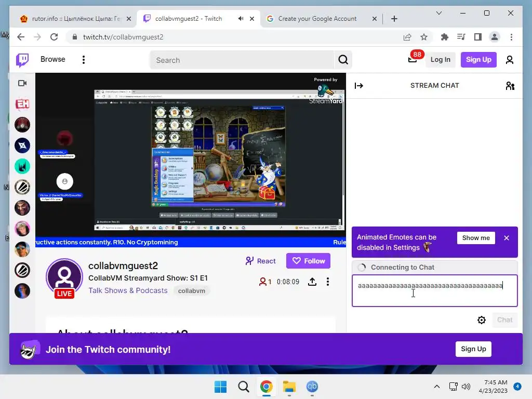Image resolution: width=532 pixels, height=399 pixels.
Task: Open the chat community users list
Action: [510, 86]
